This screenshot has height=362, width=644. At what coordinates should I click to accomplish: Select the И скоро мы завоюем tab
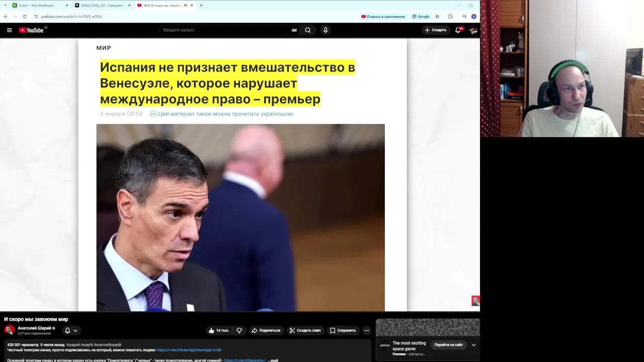pyautogui.click(x=161, y=6)
